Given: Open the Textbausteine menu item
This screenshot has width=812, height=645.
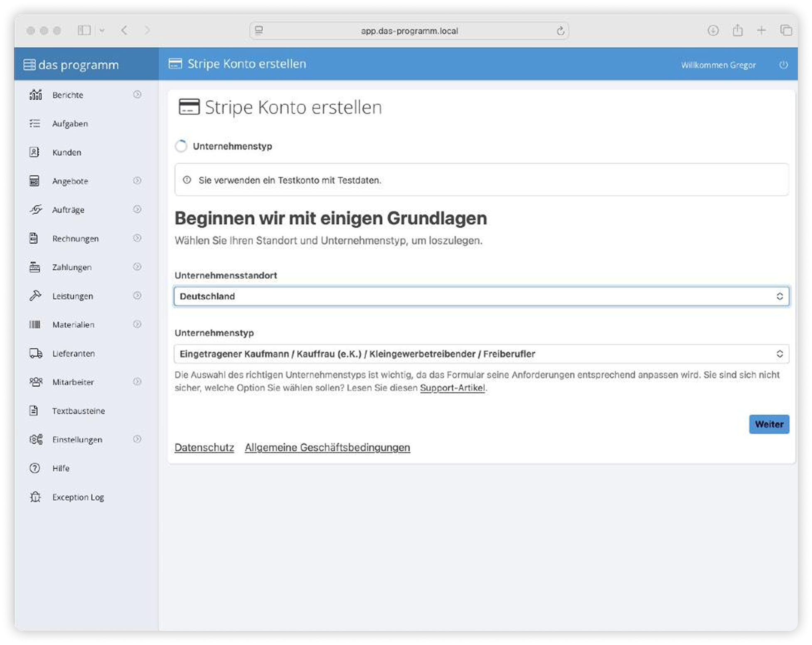Looking at the screenshot, I should [x=78, y=411].
